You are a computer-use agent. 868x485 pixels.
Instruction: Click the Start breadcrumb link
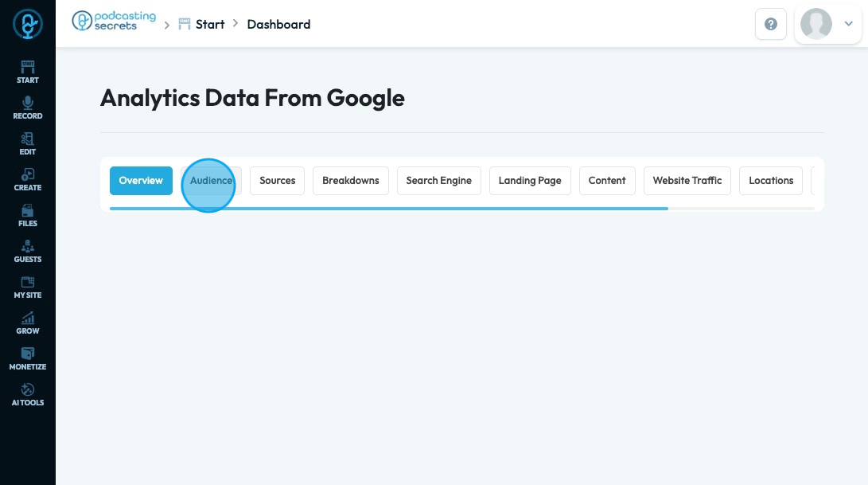209,24
